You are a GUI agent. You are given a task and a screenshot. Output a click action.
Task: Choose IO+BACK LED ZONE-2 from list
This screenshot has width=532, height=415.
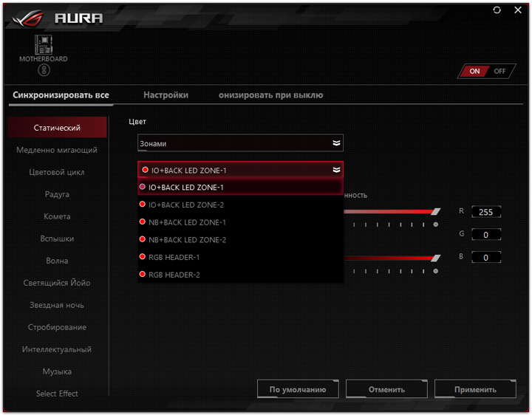click(x=240, y=205)
